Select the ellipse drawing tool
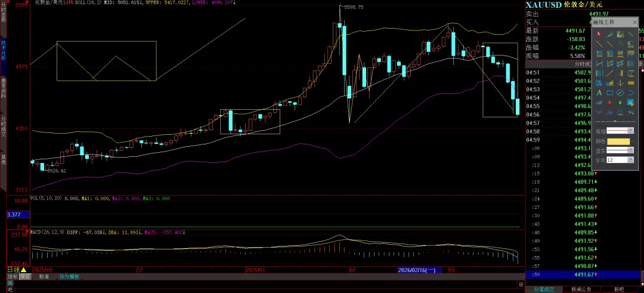This screenshot has width=644, height=293. click(620, 93)
